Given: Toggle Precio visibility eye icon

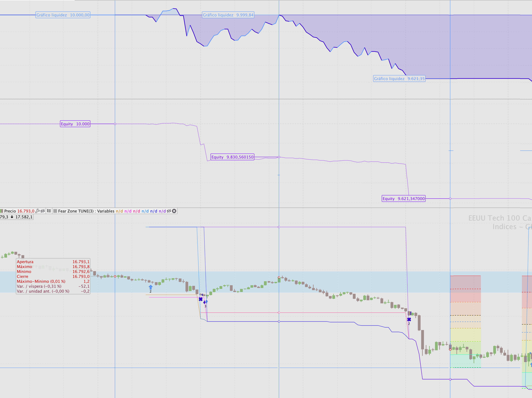Looking at the screenshot, I should (x=43, y=211).
